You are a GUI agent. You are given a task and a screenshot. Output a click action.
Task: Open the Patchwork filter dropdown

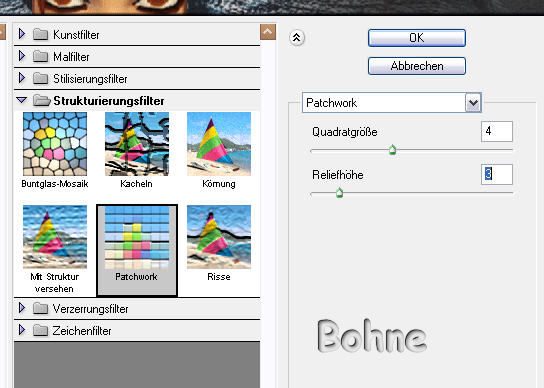(473, 103)
